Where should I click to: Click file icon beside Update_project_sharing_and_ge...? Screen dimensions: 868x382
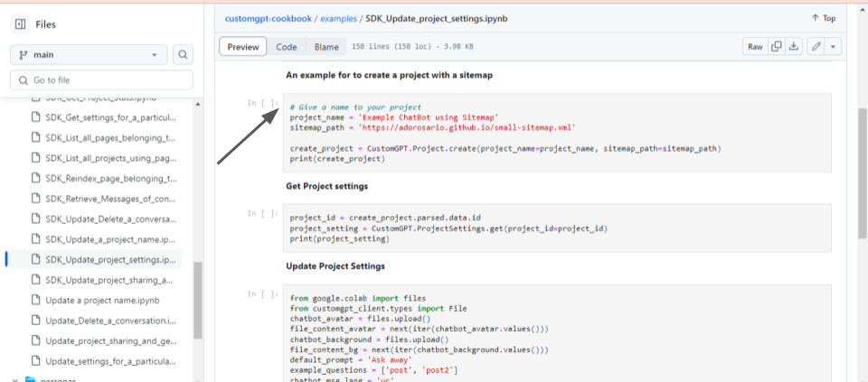pyautogui.click(x=36, y=340)
